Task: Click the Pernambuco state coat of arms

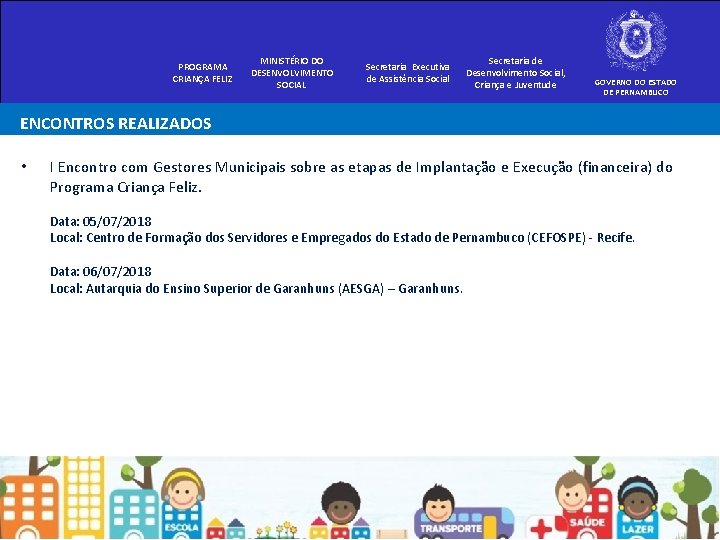Action: (x=636, y=40)
